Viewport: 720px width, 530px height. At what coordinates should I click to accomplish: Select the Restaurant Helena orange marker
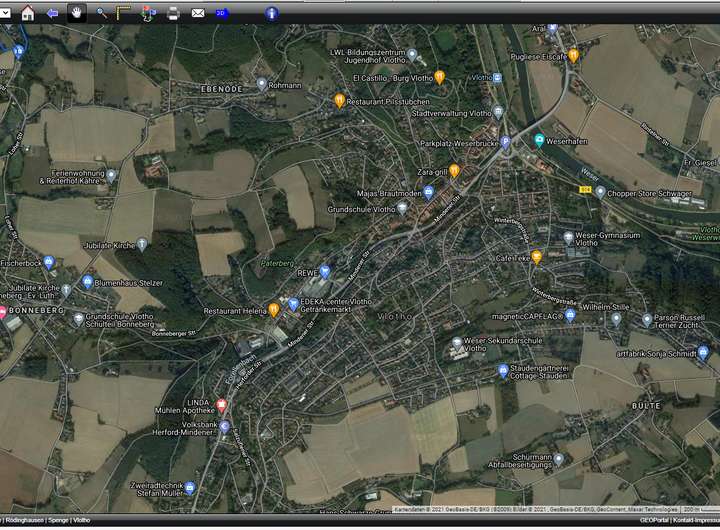pyautogui.click(x=273, y=310)
